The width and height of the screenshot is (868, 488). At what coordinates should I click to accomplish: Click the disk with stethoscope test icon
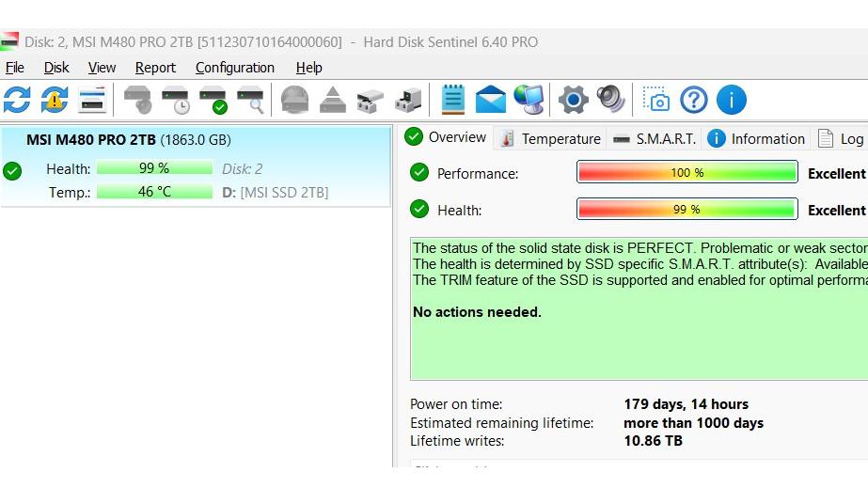tap(138, 101)
